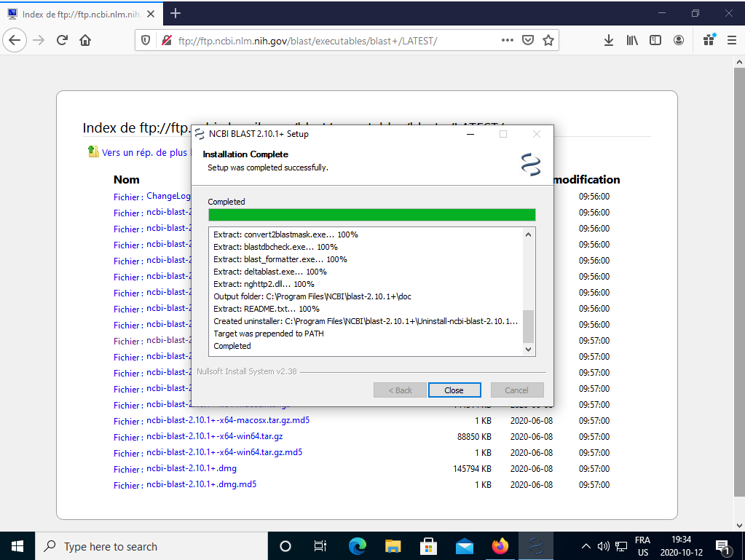Bookmark this page with the star icon
This screenshot has height=560, width=745.
[548, 41]
